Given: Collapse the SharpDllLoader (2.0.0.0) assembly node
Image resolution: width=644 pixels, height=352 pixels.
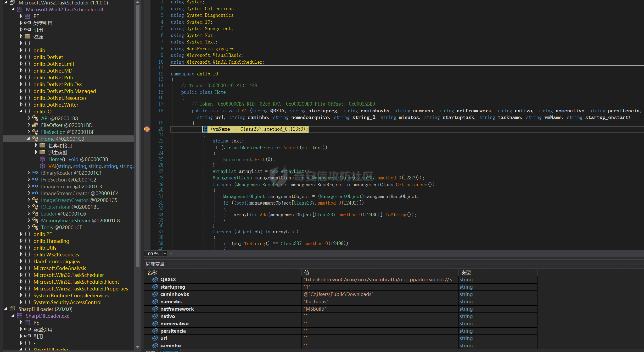Looking at the screenshot, I should (x=6, y=309).
